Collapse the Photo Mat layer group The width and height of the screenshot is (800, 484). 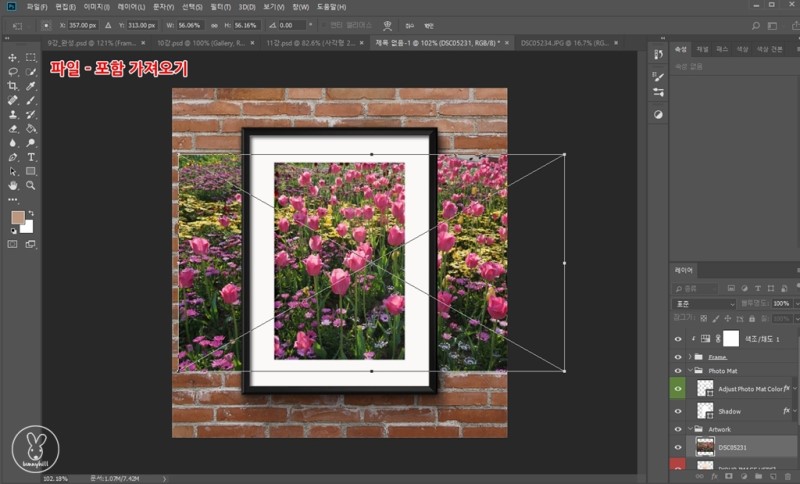pos(690,370)
